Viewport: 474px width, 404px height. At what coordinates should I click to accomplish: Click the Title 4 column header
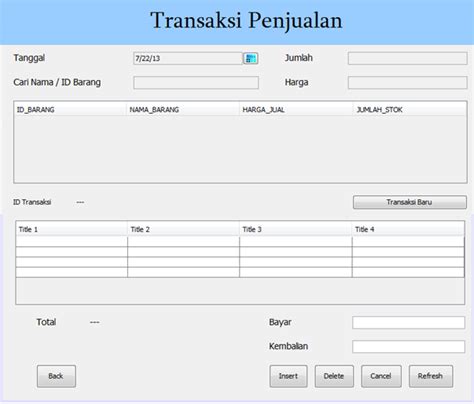408,229
